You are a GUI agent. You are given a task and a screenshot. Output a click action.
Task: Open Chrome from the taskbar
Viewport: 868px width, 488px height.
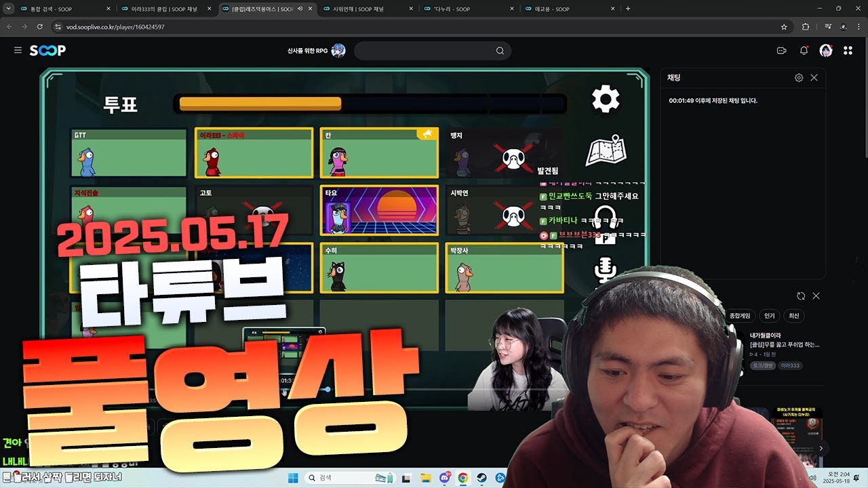point(462,478)
